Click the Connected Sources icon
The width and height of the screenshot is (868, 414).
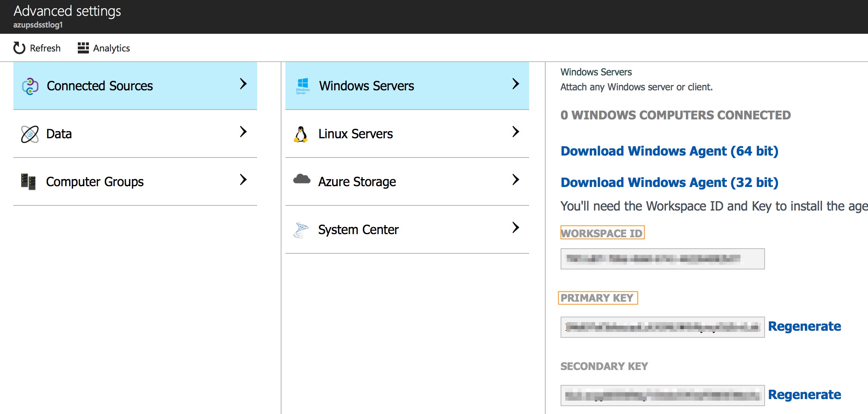pos(30,86)
